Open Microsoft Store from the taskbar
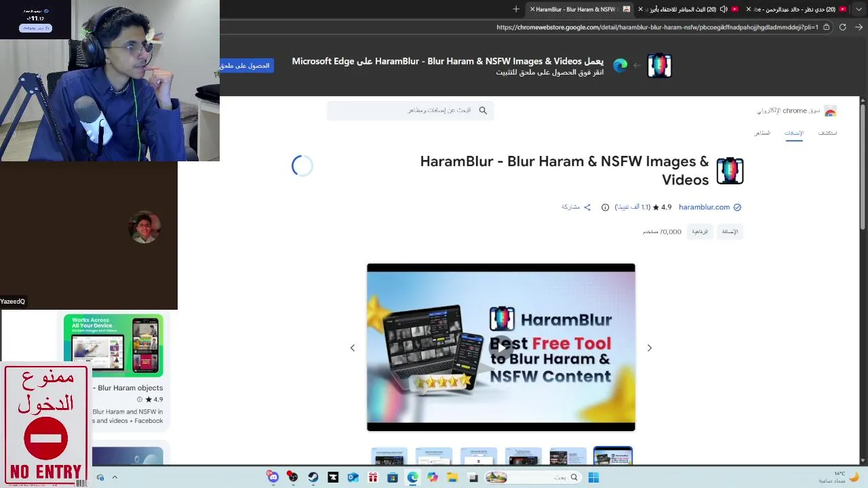The width and height of the screenshot is (868, 488). tap(393, 477)
